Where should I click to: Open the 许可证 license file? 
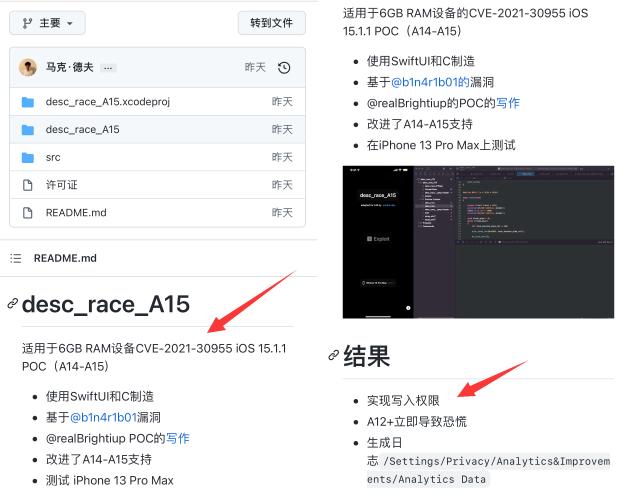tap(61, 185)
